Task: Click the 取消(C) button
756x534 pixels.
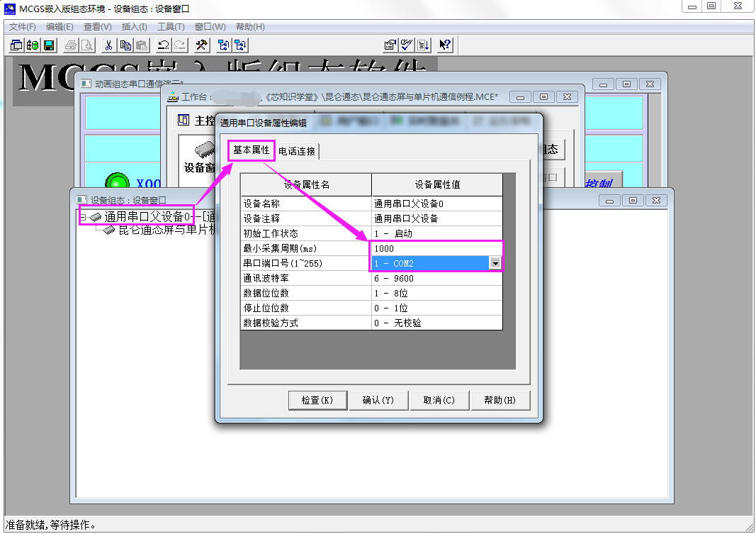Action: [x=439, y=401]
